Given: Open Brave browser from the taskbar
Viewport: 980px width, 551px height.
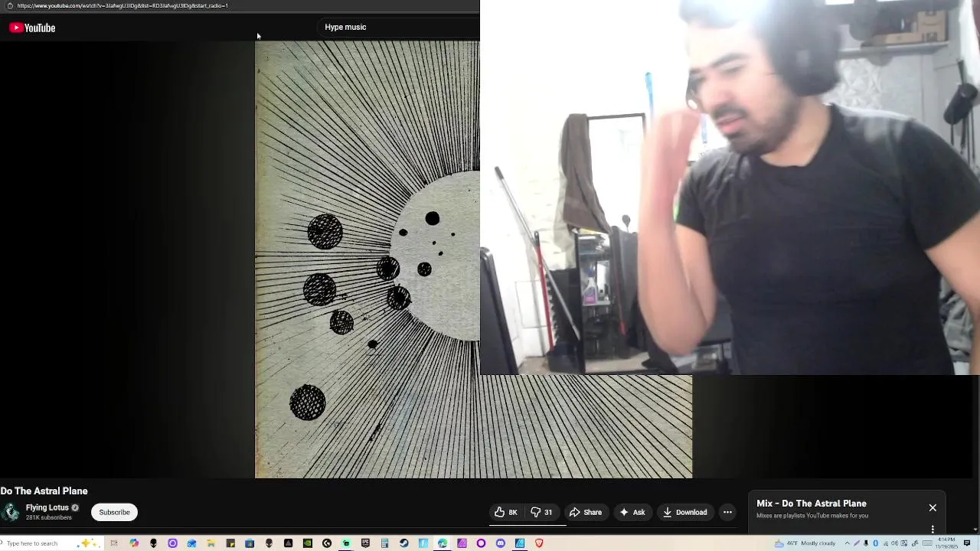Looking at the screenshot, I should [x=539, y=543].
